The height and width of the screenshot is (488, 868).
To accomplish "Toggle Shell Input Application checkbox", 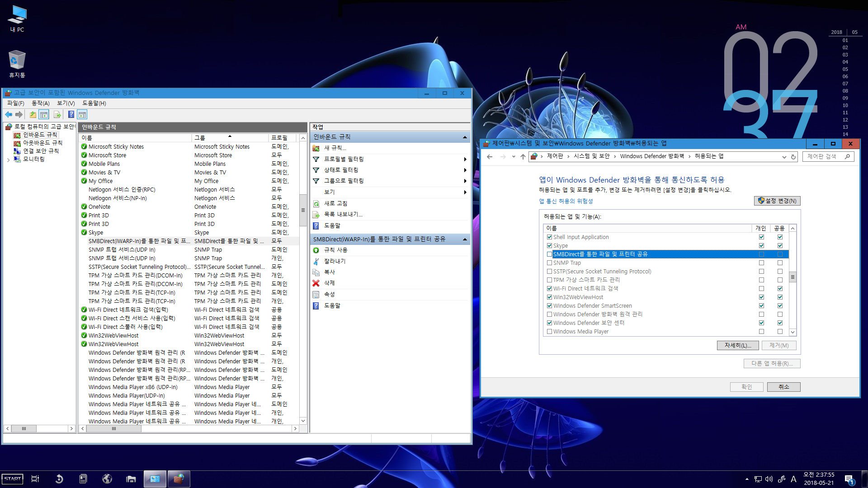I will 549,237.
